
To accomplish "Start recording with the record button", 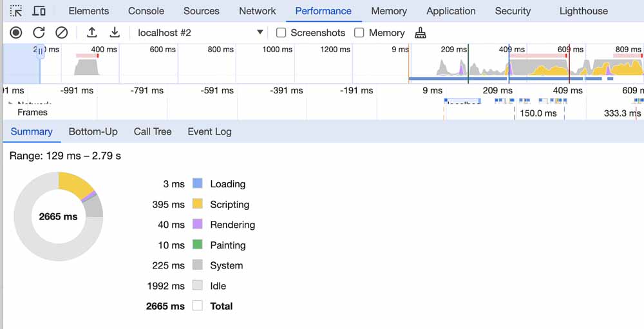I will coord(16,32).
